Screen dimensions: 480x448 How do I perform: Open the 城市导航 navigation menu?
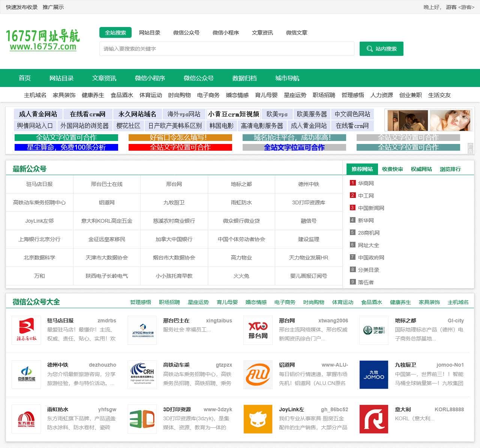click(x=287, y=78)
